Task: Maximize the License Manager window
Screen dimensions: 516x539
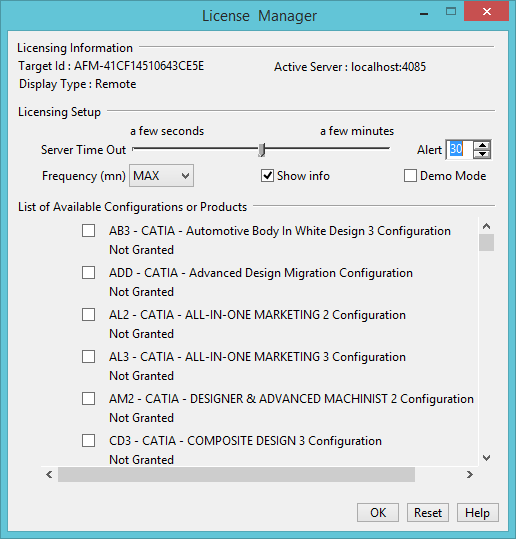Action: pyautogui.click(x=451, y=12)
